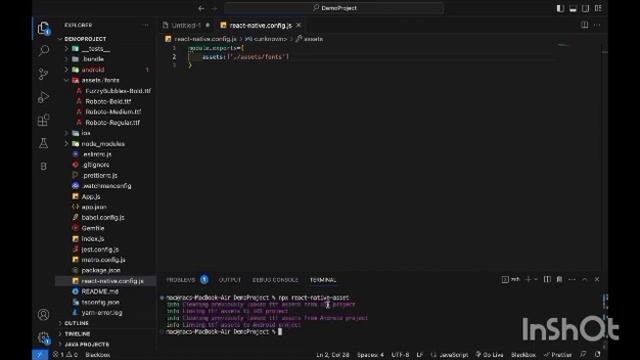Viewport: 640px width, 360px height.
Task: Expand the android folder
Action: 66,70
